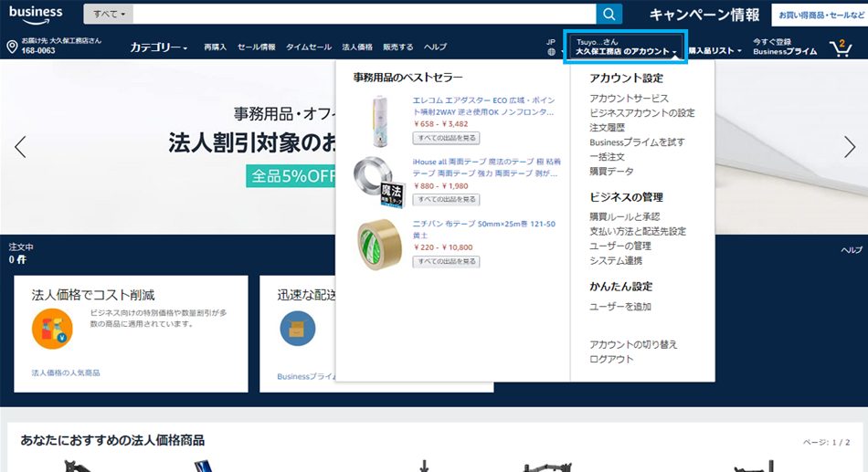Image resolution: width=868 pixels, height=472 pixels.
Task: Click 今すぐ登録 Businessプライム link
Action: [x=785, y=47]
